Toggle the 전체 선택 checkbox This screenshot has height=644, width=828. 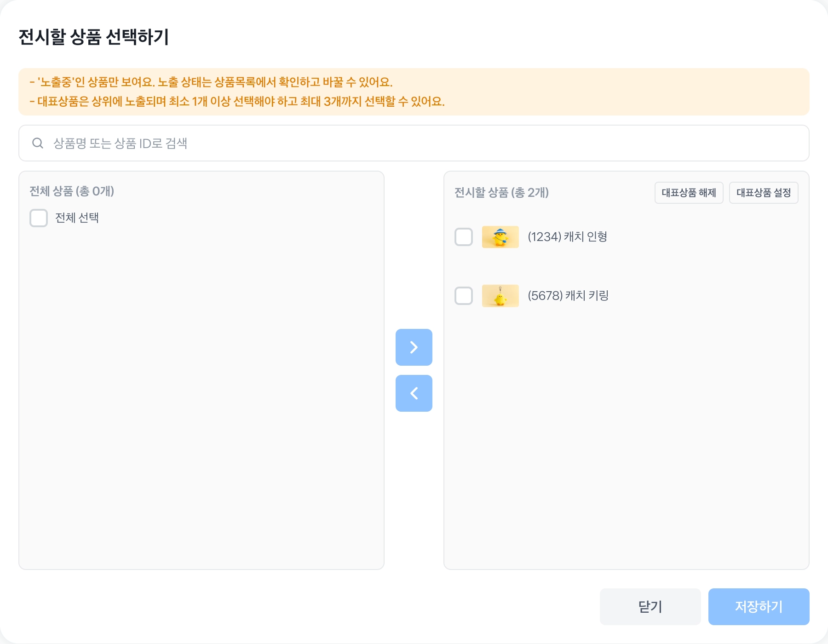[39, 218]
